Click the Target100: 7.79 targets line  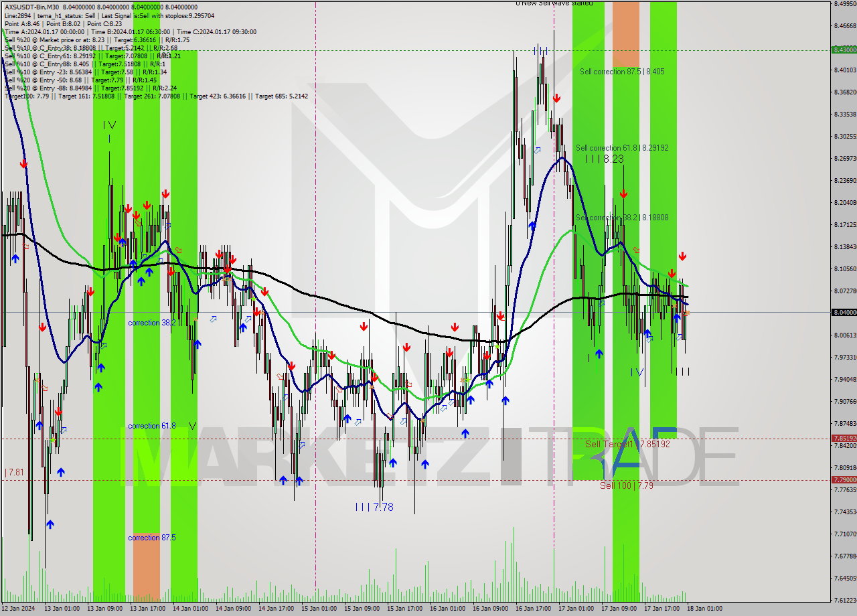tap(156, 96)
